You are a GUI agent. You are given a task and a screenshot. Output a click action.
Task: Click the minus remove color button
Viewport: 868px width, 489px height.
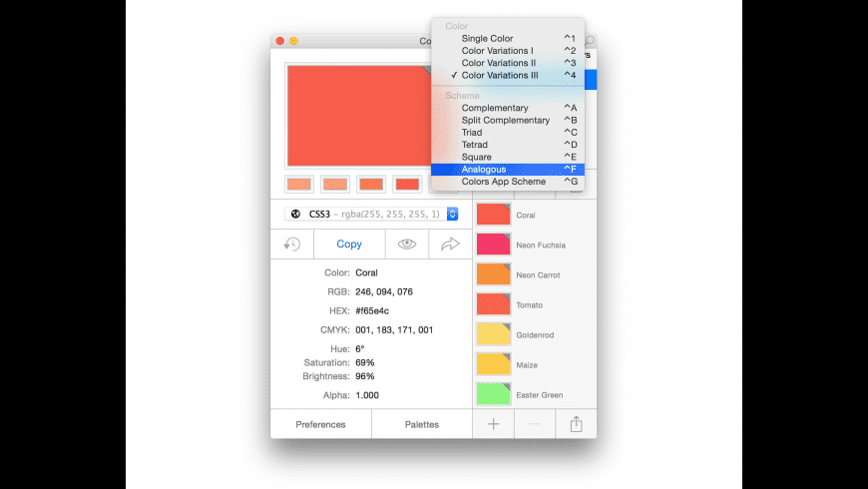pyautogui.click(x=535, y=424)
